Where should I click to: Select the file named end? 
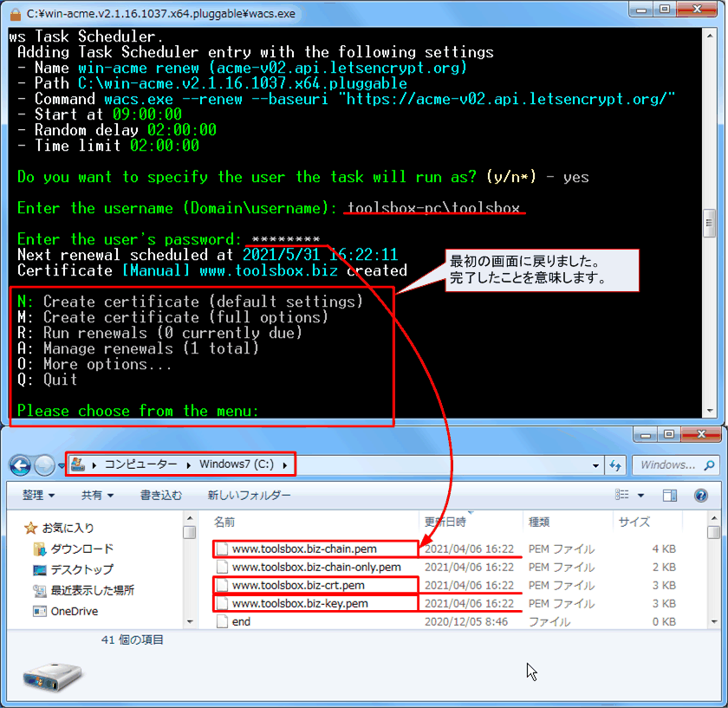pyautogui.click(x=241, y=621)
